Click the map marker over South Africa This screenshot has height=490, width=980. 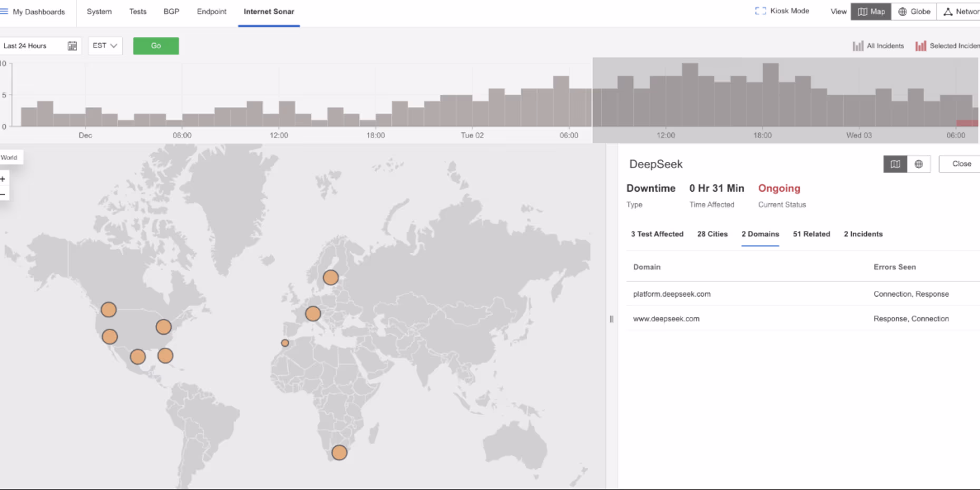[x=339, y=452]
